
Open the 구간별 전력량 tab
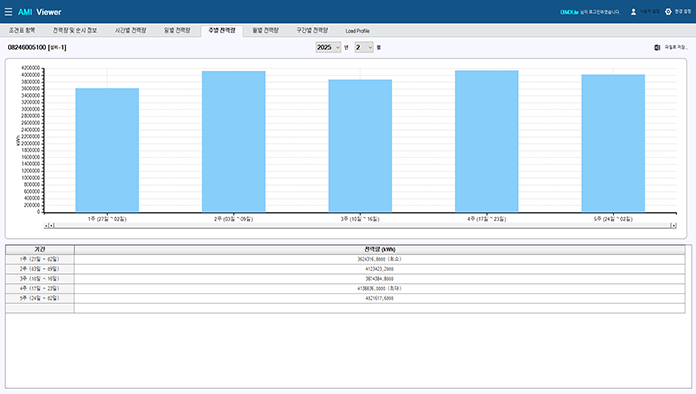tap(312, 31)
